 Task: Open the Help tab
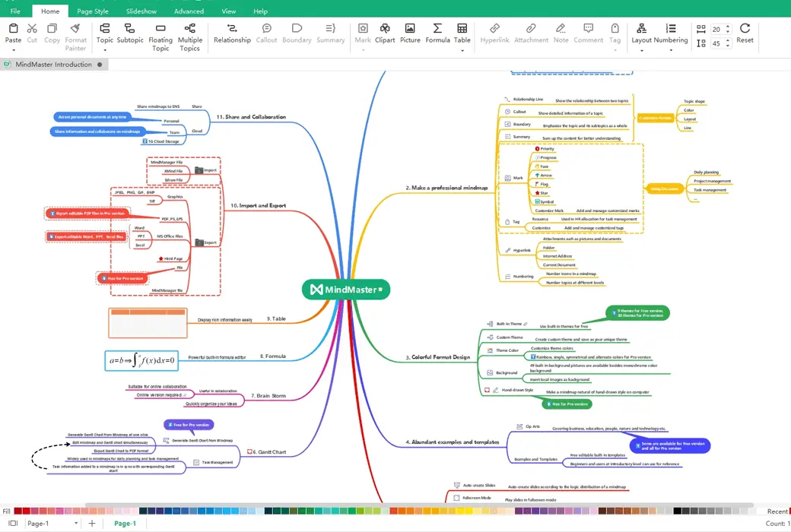pos(260,11)
